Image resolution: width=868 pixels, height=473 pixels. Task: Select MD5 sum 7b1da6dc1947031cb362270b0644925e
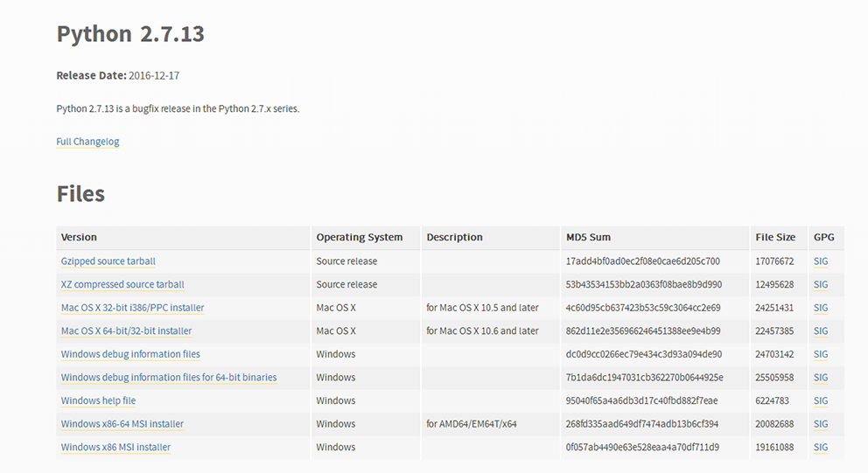point(644,378)
